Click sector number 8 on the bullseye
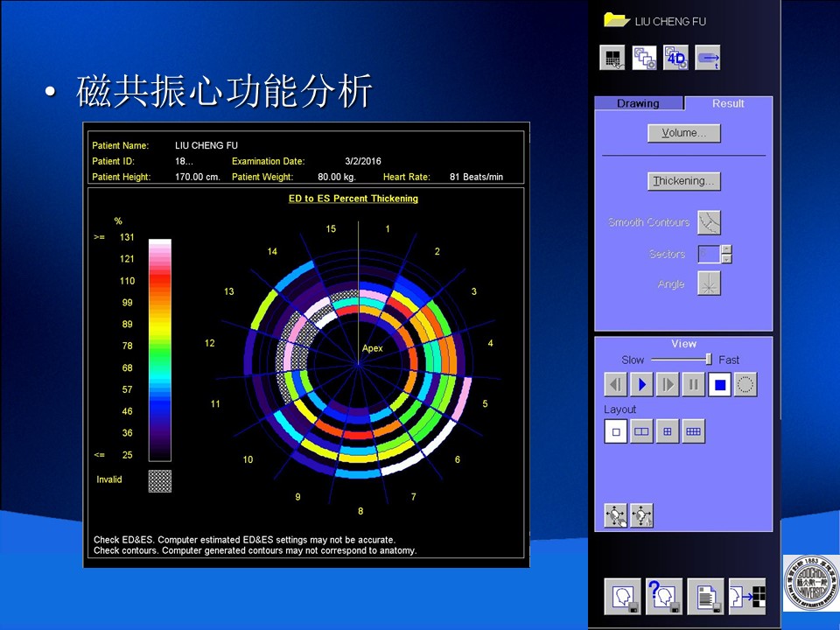840x630 pixels. tap(360, 511)
